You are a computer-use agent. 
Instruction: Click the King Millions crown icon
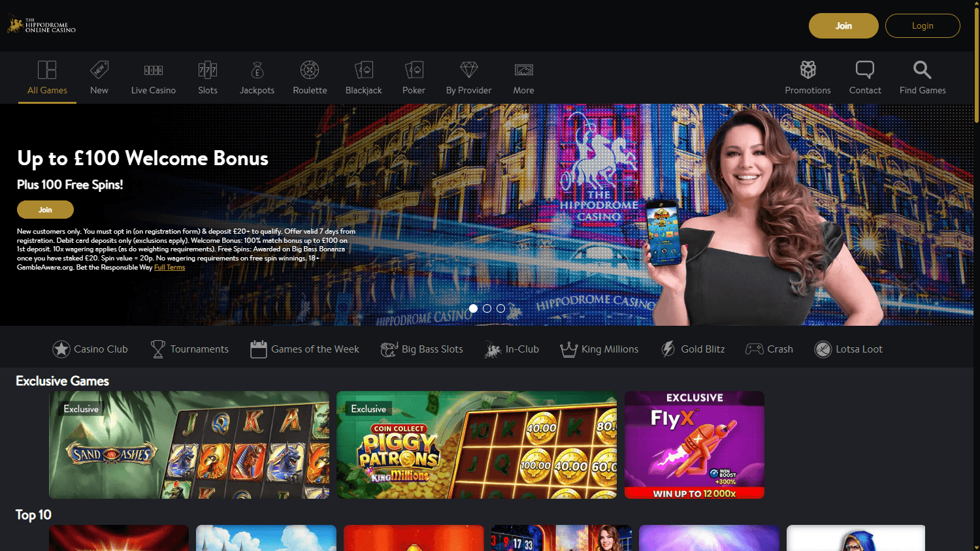pos(569,349)
